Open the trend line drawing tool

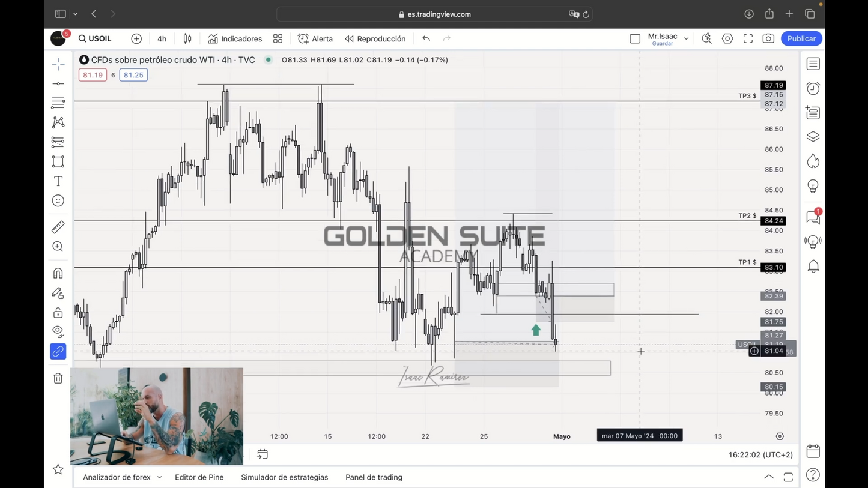point(58,83)
